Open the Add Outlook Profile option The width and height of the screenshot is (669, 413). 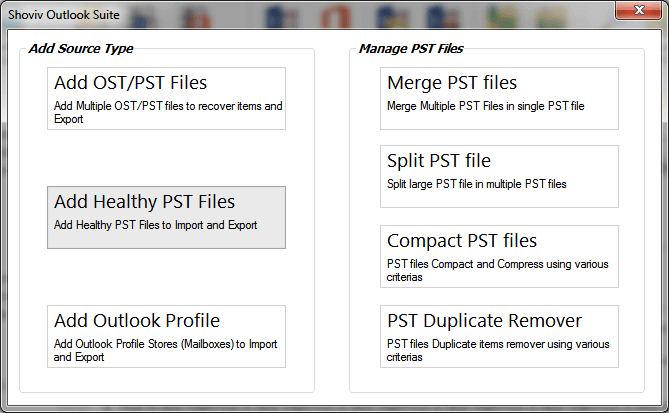[x=166, y=336]
